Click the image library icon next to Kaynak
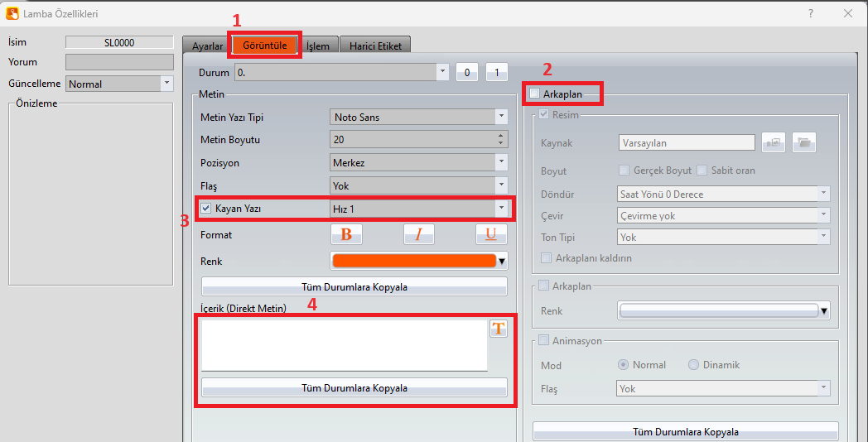Image resolution: width=868 pixels, height=442 pixels. point(774,142)
